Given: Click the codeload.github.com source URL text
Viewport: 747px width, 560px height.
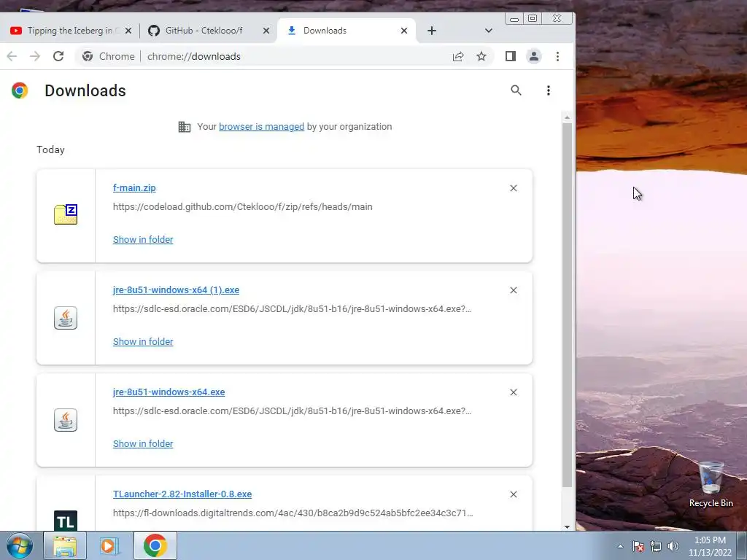Looking at the screenshot, I should tap(242, 206).
